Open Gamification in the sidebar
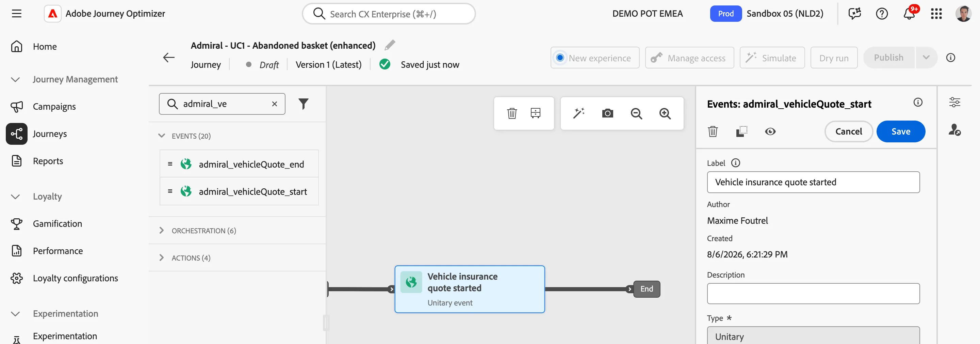 [57, 224]
